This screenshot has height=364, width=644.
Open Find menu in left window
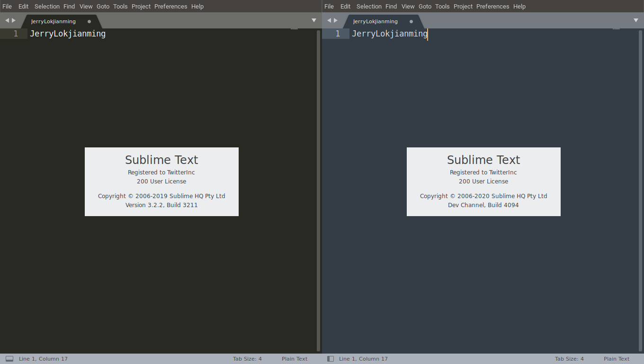coord(69,6)
